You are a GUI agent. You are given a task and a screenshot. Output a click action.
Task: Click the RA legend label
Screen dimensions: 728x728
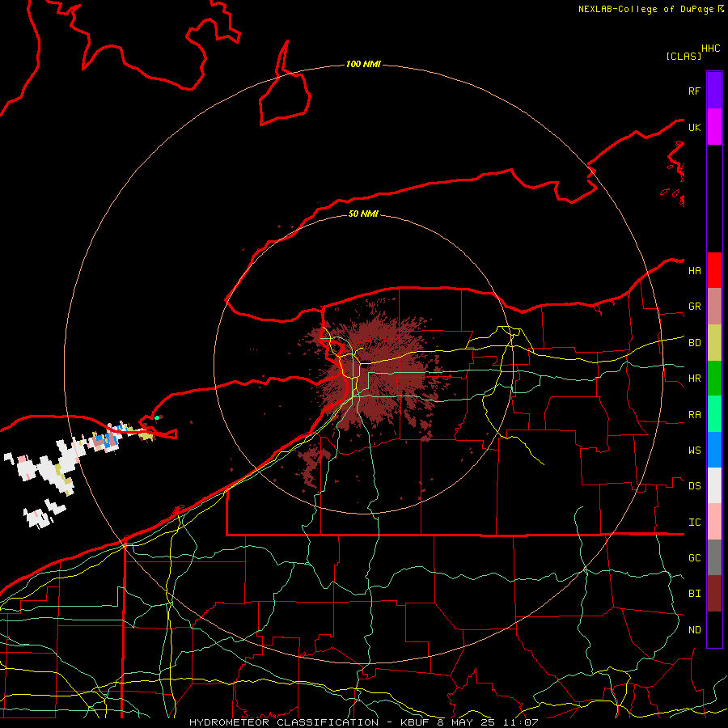(x=694, y=415)
